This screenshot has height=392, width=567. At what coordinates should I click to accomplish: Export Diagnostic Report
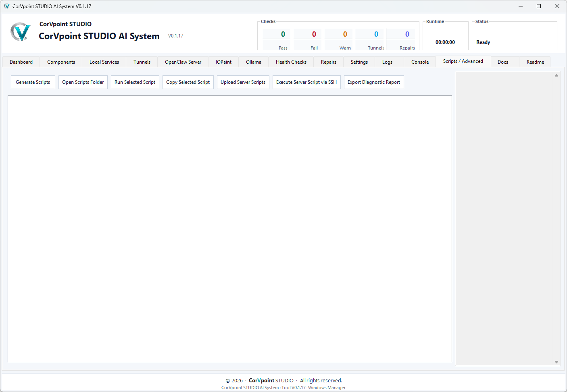(374, 82)
